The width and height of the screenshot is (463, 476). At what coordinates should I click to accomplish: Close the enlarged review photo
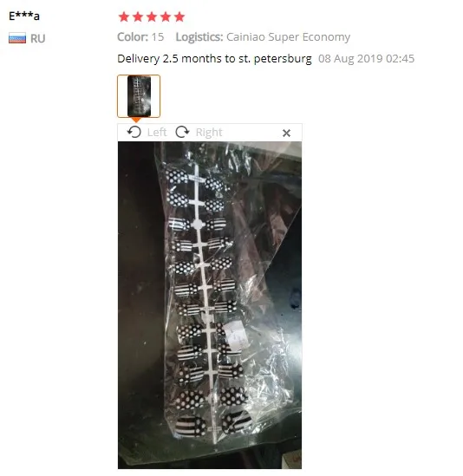tap(286, 133)
